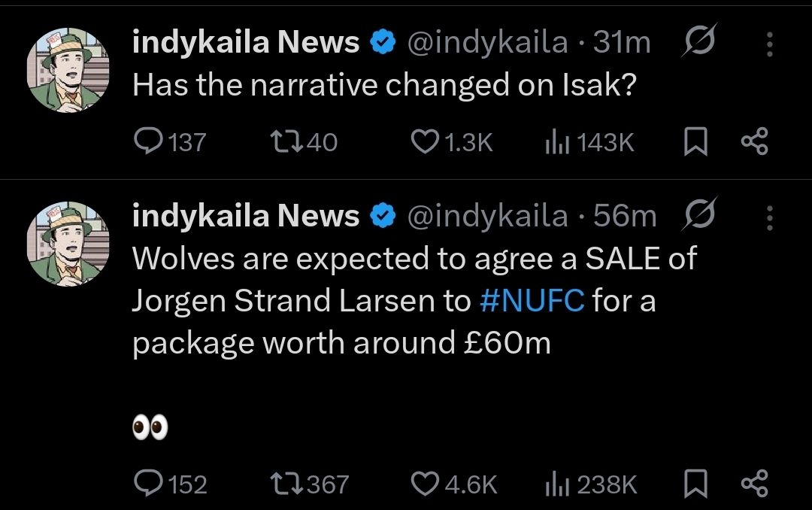The height and width of the screenshot is (510, 812).
Task: Open @indykaila handle on the 56m tweet
Action: (487, 217)
